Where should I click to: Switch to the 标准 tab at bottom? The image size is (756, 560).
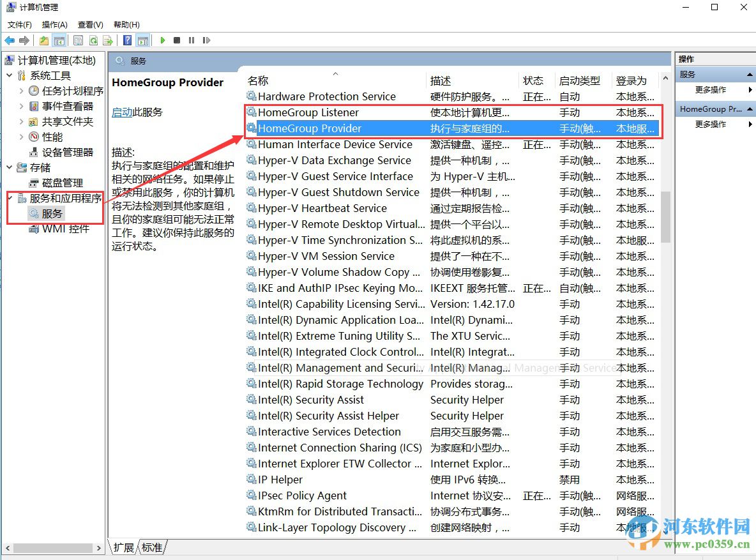(x=151, y=547)
